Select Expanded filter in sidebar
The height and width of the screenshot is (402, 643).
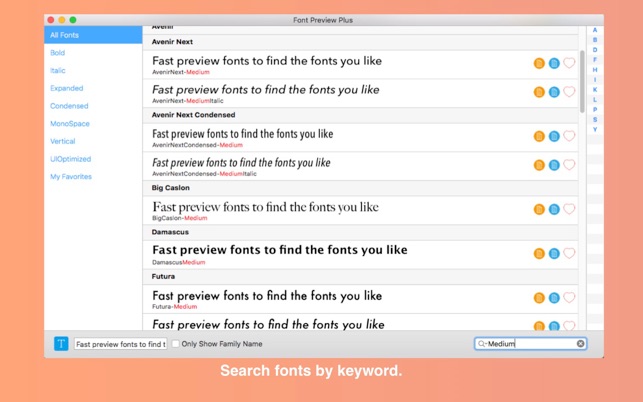click(x=66, y=88)
